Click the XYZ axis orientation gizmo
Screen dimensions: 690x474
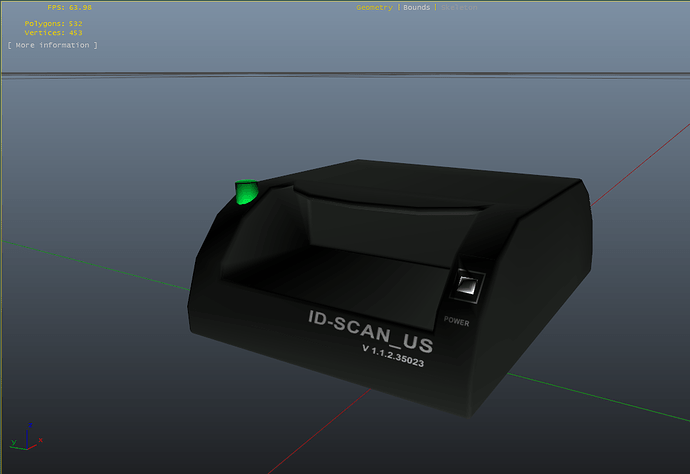26,437
